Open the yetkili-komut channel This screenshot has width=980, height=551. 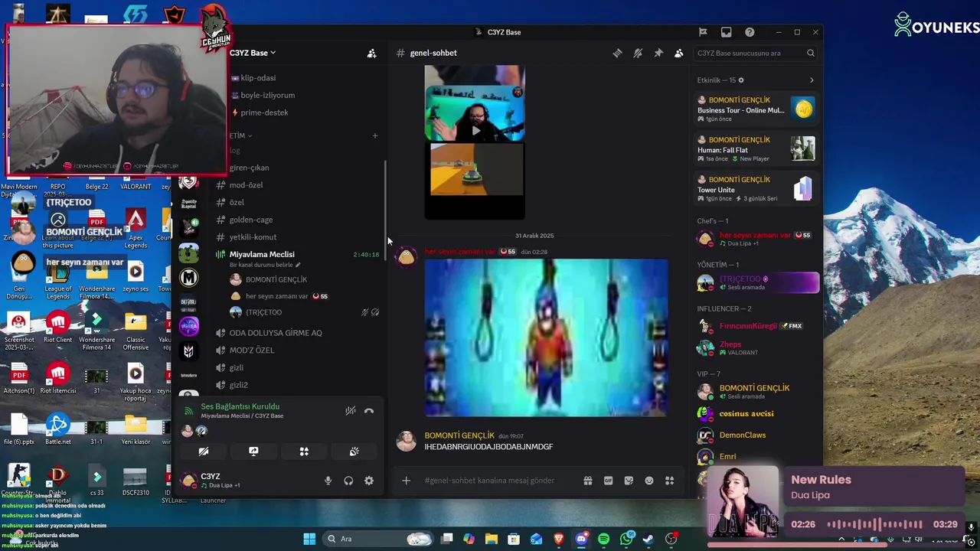253,237
